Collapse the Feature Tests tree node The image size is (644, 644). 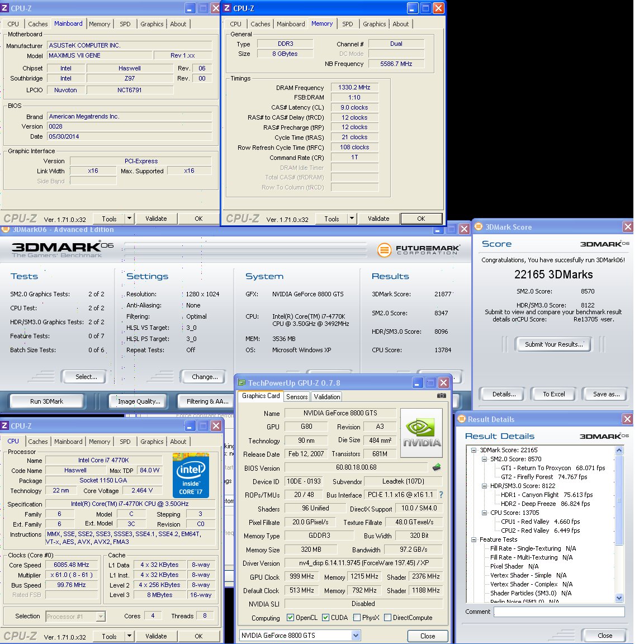point(473,539)
